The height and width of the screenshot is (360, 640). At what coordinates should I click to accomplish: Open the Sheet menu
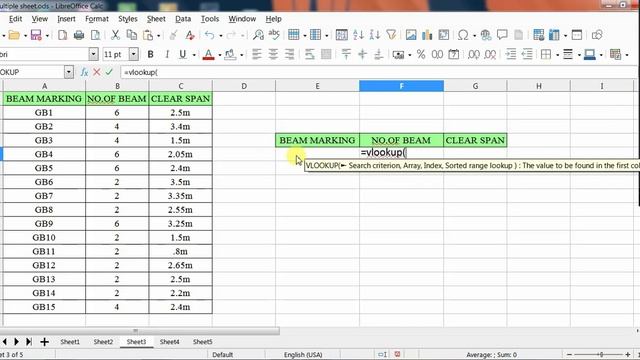pyautogui.click(x=156, y=19)
